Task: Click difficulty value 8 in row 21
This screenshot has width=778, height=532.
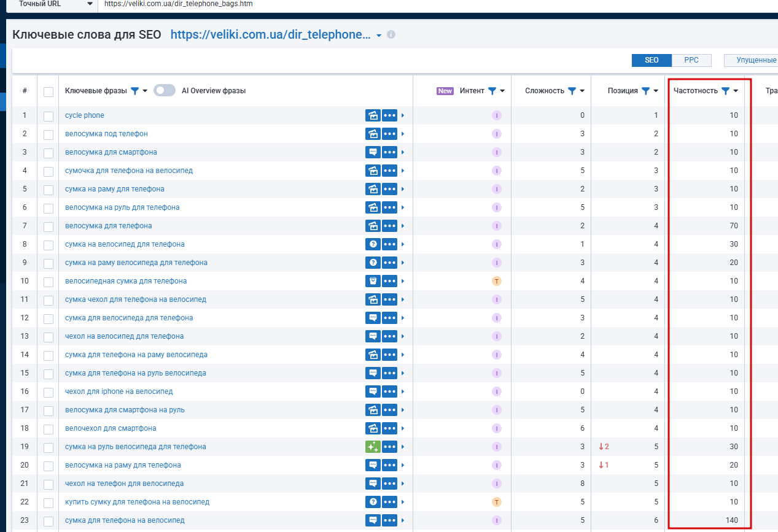Action: tap(582, 484)
